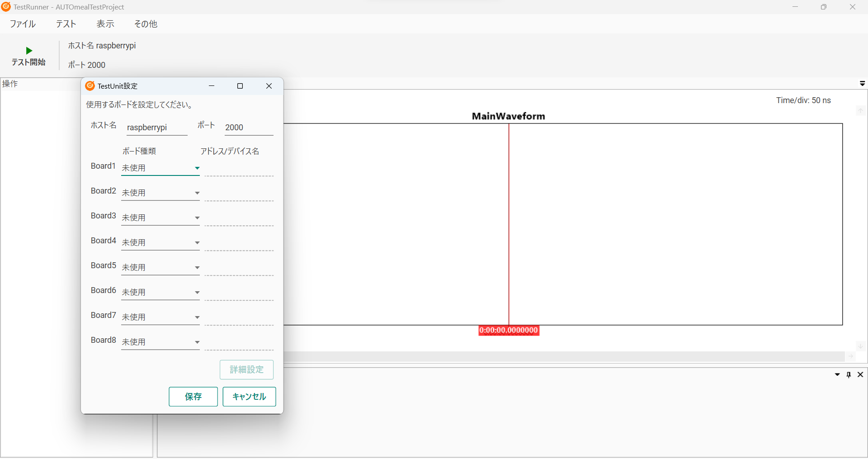Viewport: 868px width, 459px height.
Task: Open the bottom panel options arrow
Action: point(837,375)
